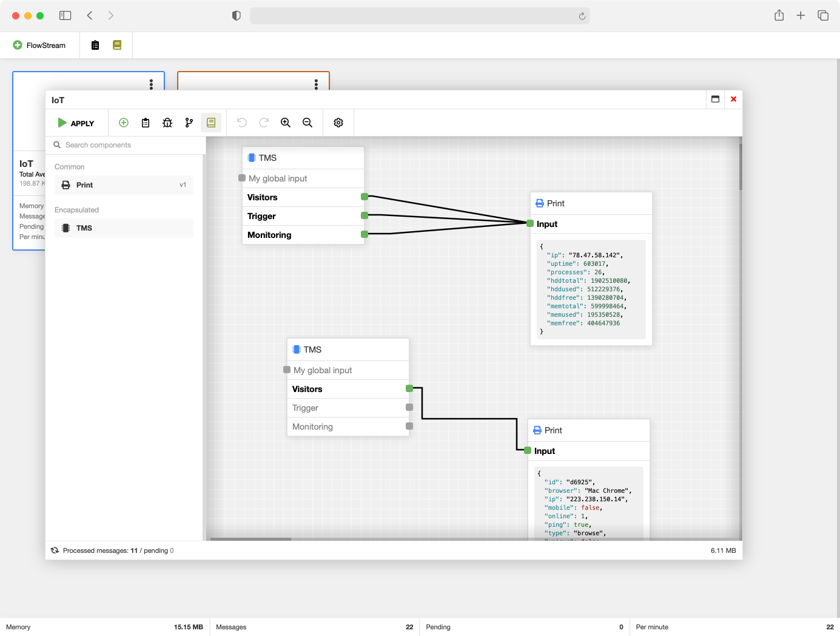Click the refresh icon beside Processed messages
The image size is (840, 636).
(x=55, y=550)
